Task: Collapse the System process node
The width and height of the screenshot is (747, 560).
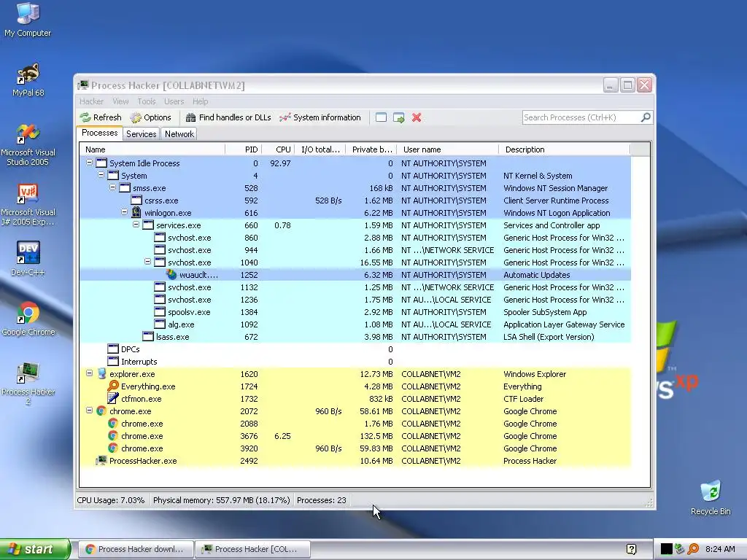Action: (x=101, y=175)
